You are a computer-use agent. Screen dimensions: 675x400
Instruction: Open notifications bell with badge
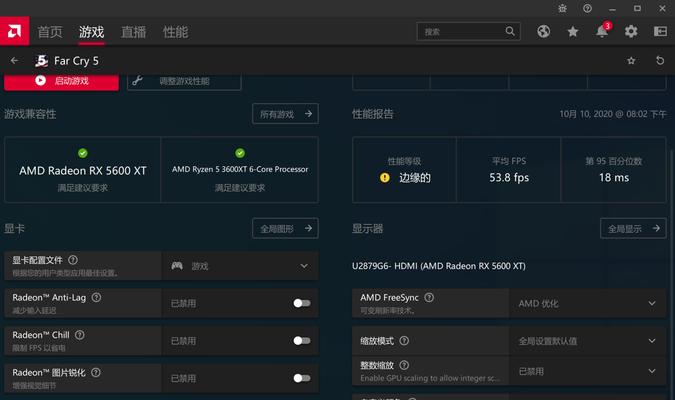pos(602,31)
